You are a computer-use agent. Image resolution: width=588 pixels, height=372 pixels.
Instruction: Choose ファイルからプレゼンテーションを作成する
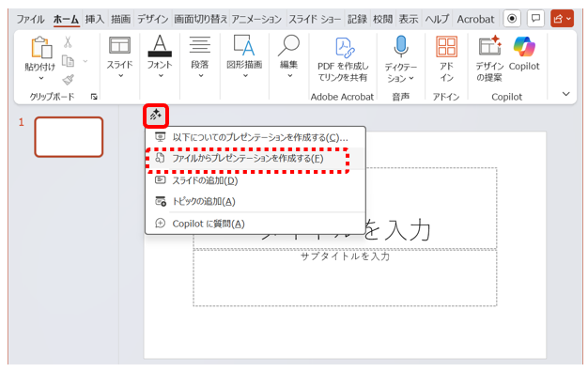pos(255,158)
